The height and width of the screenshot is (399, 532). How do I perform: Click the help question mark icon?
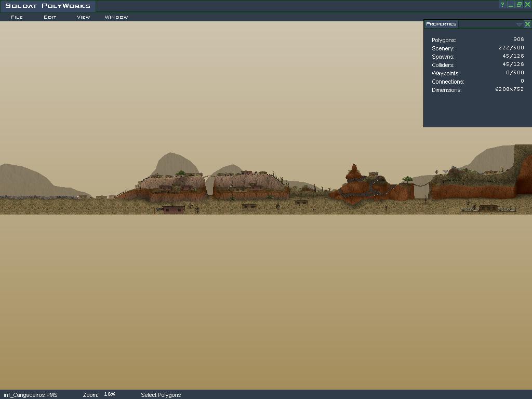coord(502,5)
